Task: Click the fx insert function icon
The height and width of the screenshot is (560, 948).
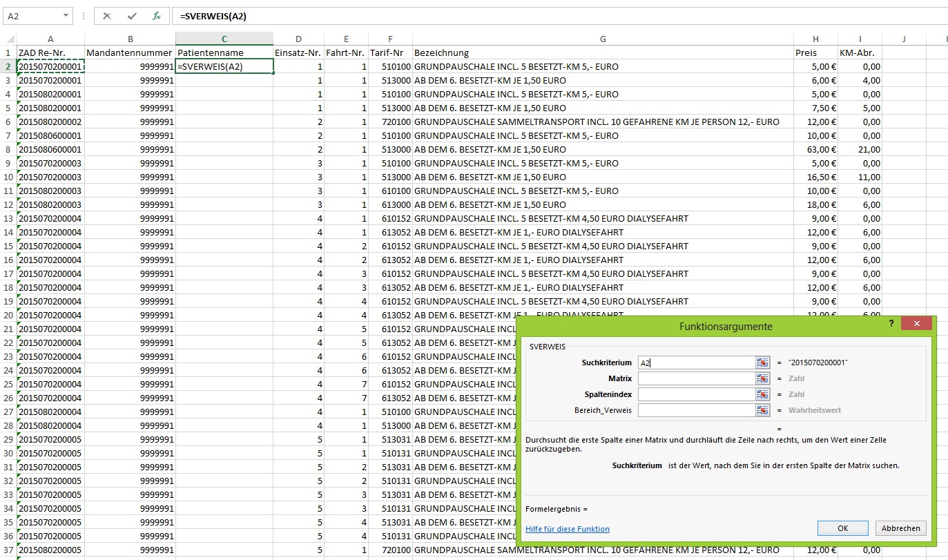Action: coord(157,15)
